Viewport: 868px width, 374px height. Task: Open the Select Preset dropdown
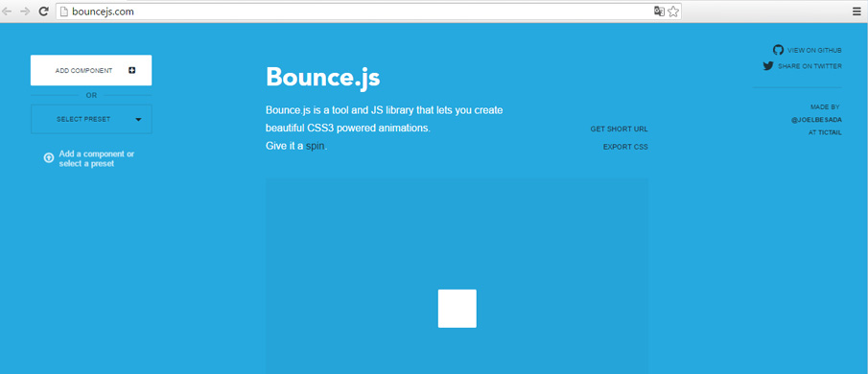[x=91, y=119]
